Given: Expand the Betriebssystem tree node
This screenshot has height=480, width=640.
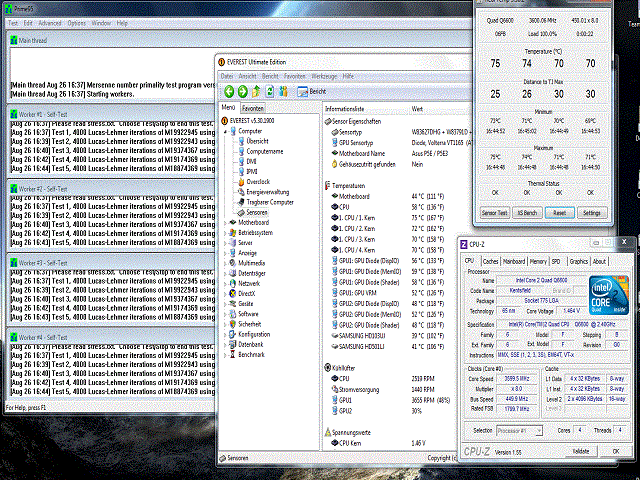Looking at the screenshot, I should (225, 233).
